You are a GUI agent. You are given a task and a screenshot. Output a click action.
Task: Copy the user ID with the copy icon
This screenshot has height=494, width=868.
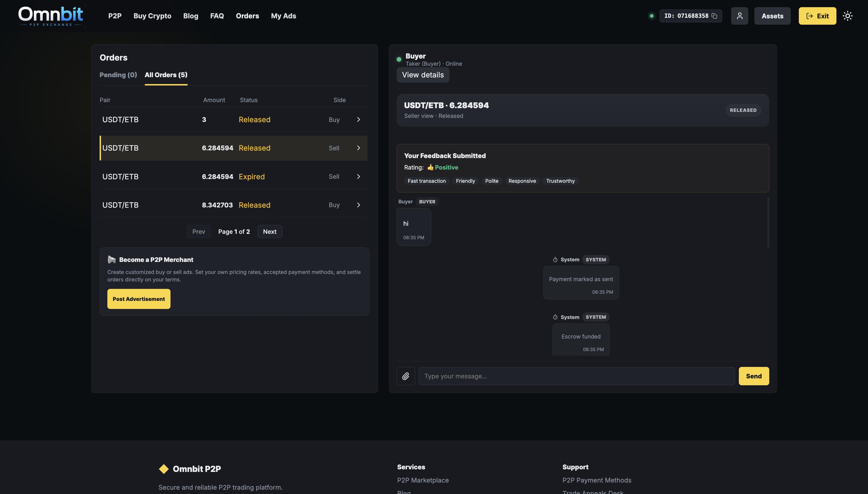[714, 16]
